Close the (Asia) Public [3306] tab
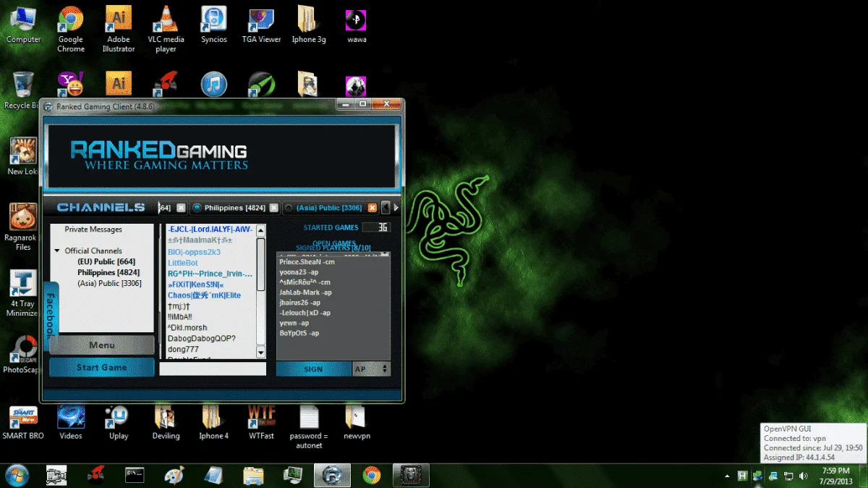Screen dimensions: 868x488 [x=373, y=208]
